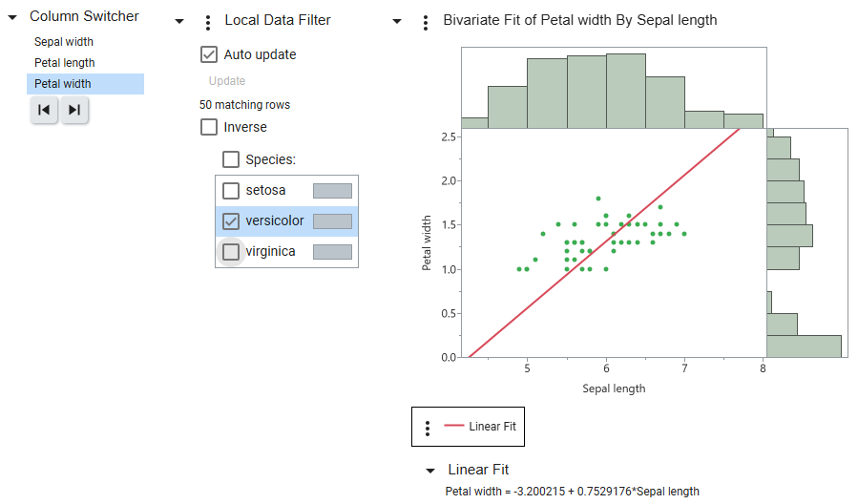Check the virginica species checkbox
Image resolution: width=858 pixels, height=504 pixels.
[231, 252]
